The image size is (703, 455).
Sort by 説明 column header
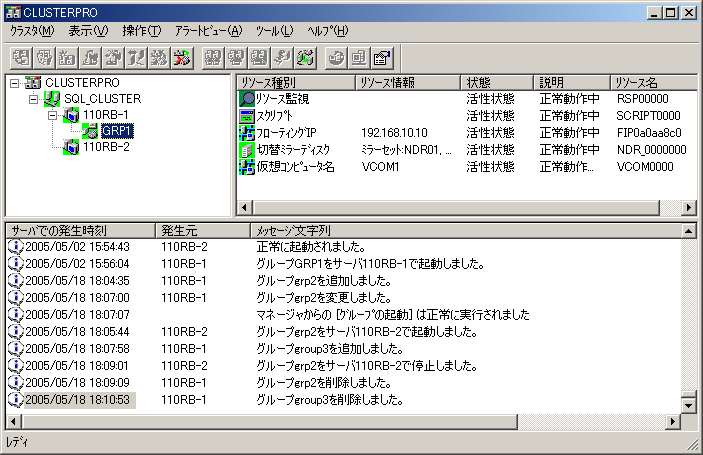[572, 82]
